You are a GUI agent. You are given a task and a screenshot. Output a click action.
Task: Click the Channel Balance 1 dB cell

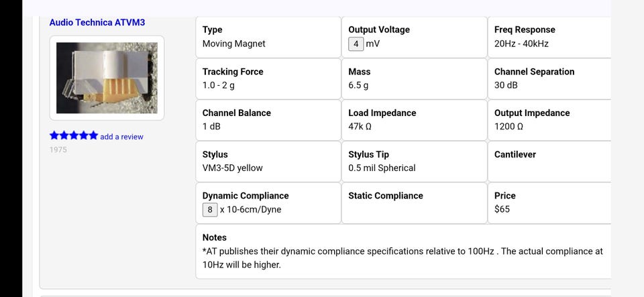tap(268, 120)
